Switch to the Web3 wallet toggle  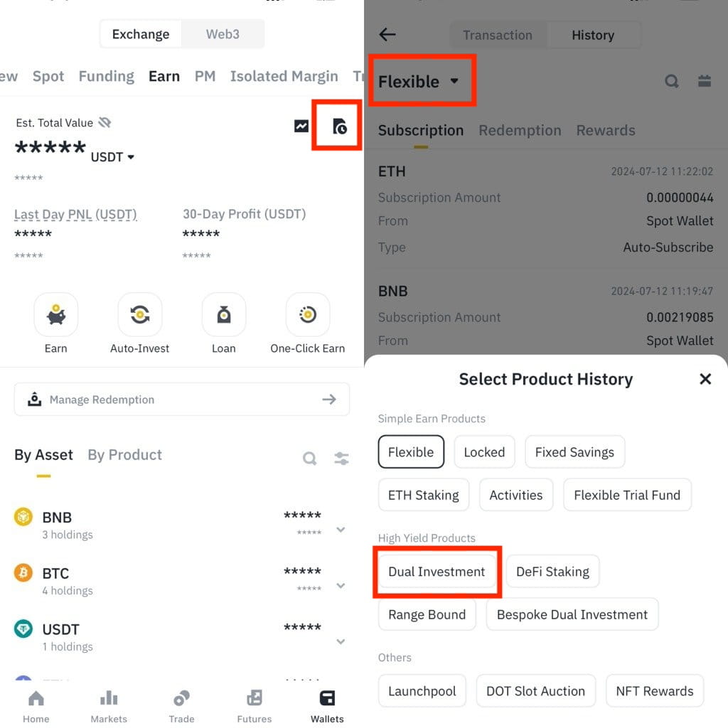223,34
